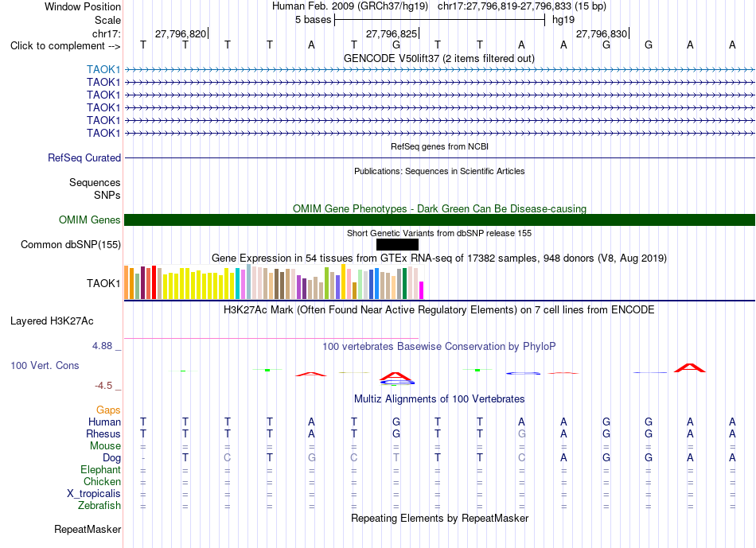Select the 'Human' species row label

[104, 422]
